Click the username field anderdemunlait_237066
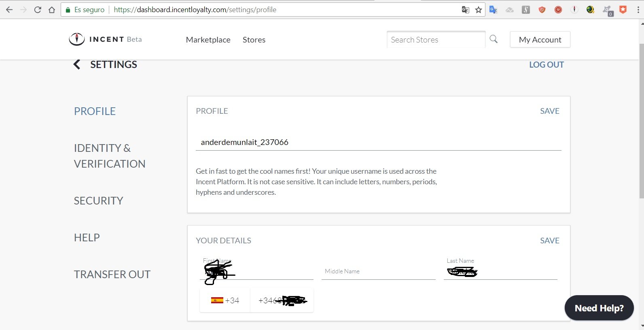Viewport: 644px width, 330px height. pos(379,142)
